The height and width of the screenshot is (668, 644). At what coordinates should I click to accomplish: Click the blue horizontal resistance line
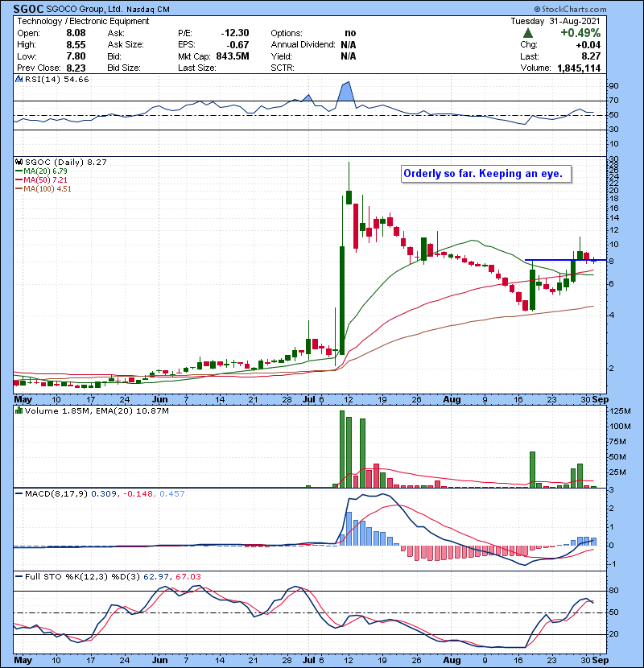(563, 260)
